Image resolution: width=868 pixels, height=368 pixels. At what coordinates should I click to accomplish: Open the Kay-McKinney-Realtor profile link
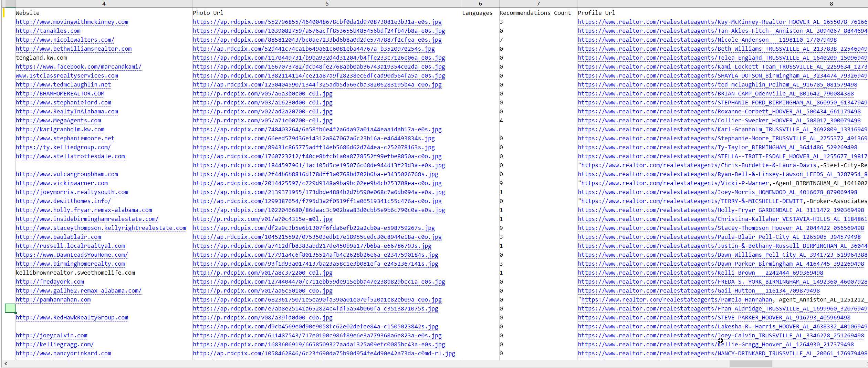coord(723,22)
